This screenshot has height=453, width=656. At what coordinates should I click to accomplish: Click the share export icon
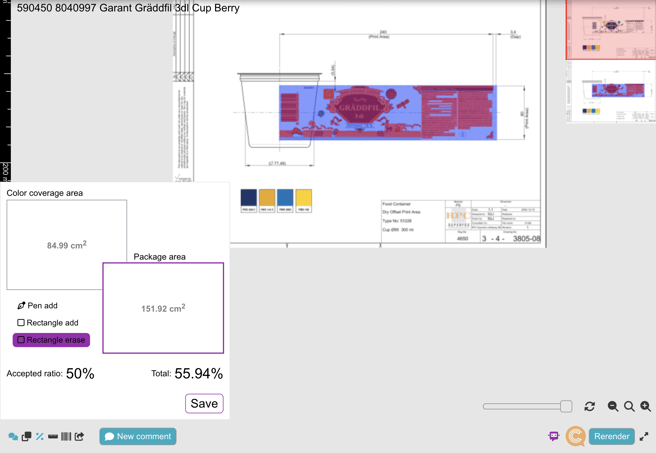[80, 437]
